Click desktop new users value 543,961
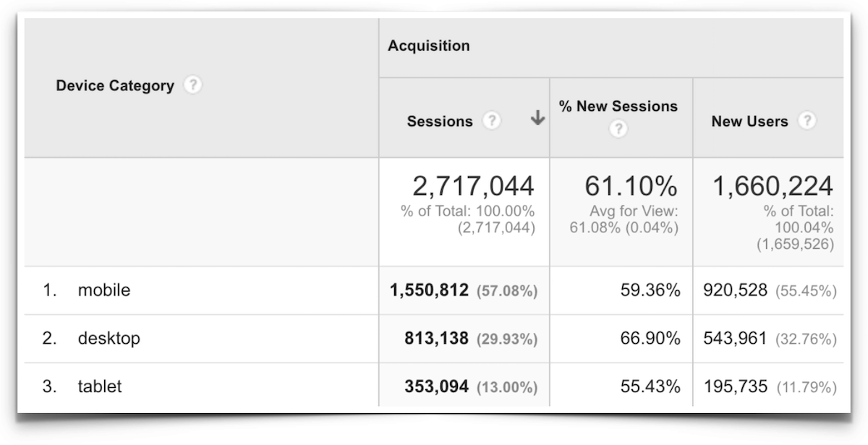The width and height of the screenshot is (868, 445). (734, 338)
